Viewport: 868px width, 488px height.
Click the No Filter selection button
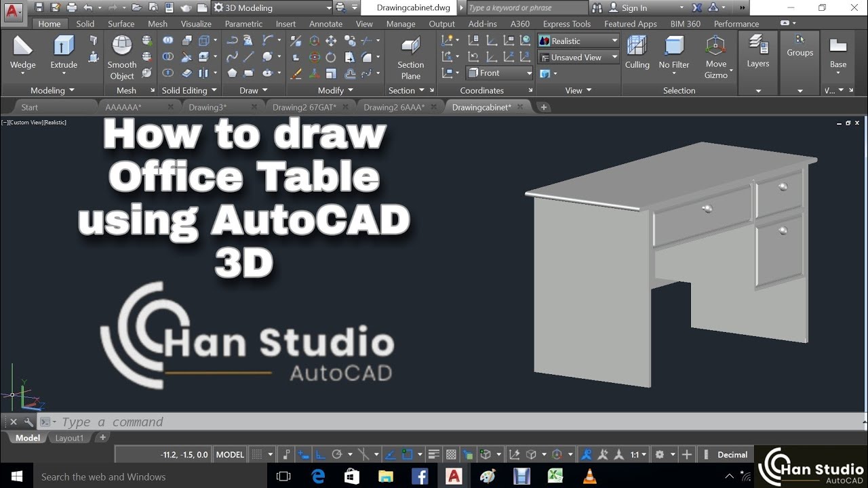pyautogui.click(x=674, y=53)
